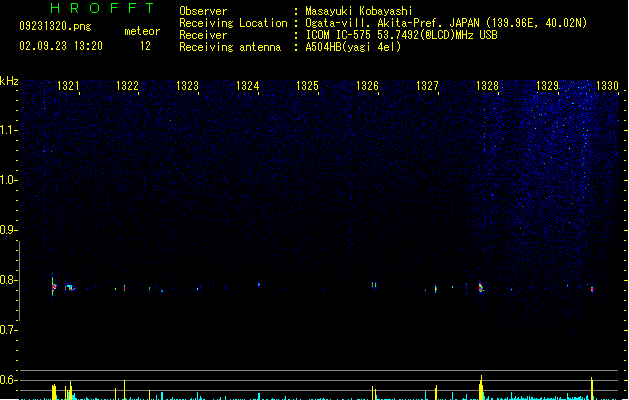Viewport: 629px width, 400px height.
Task: Click the meteor echo just before 1327
Action: pyautogui.click(x=436, y=289)
